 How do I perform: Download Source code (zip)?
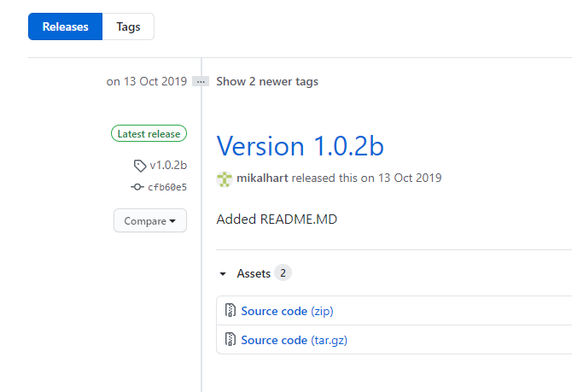[x=287, y=311]
